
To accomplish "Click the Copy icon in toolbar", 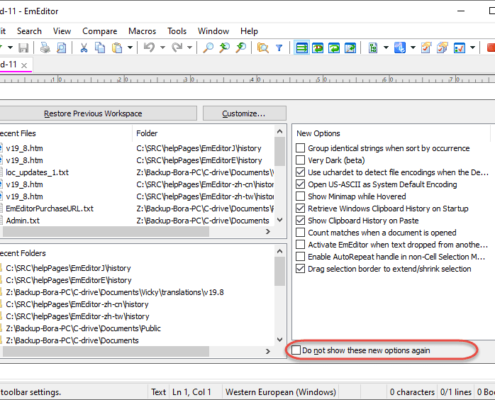I will coord(100,48).
